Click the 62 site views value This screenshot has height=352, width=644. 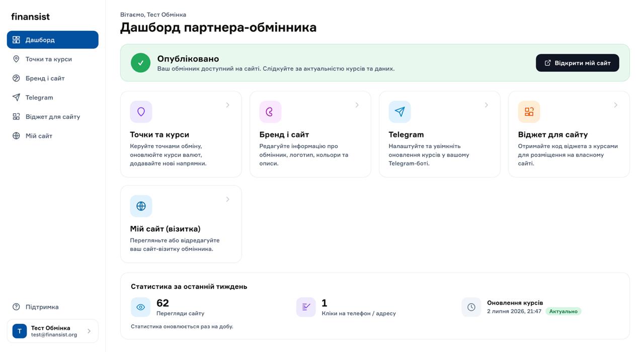coord(163,303)
